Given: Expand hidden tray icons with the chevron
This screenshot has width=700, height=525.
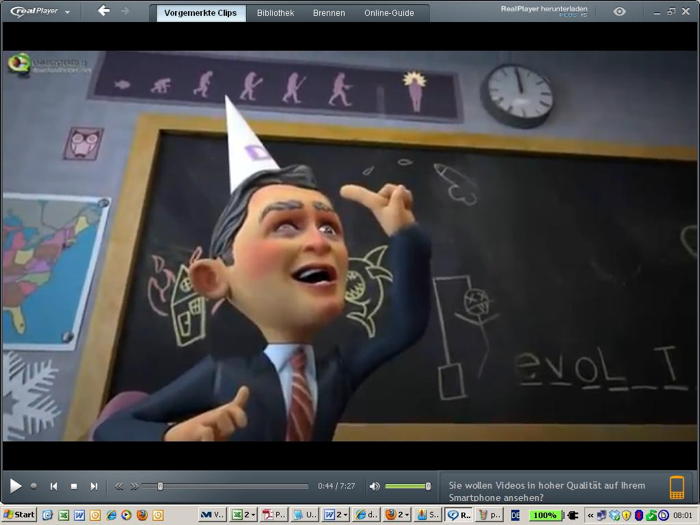Looking at the screenshot, I should pyautogui.click(x=590, y=516).
